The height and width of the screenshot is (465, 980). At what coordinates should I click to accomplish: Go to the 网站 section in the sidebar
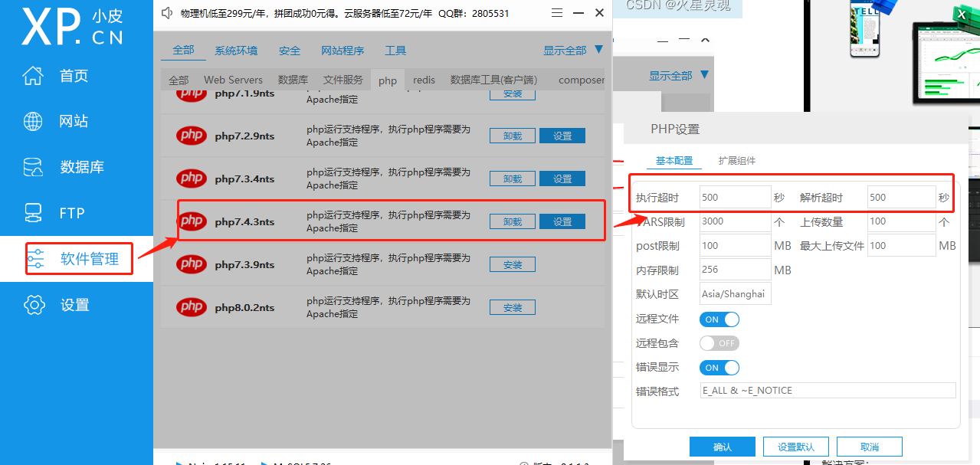point(56,122)
